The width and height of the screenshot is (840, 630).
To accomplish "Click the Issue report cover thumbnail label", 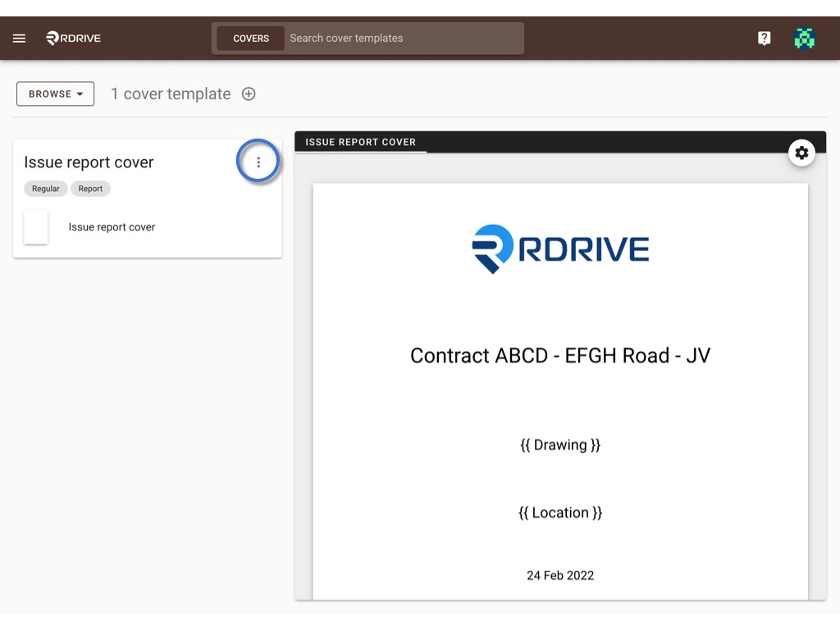I will [112, 227].
